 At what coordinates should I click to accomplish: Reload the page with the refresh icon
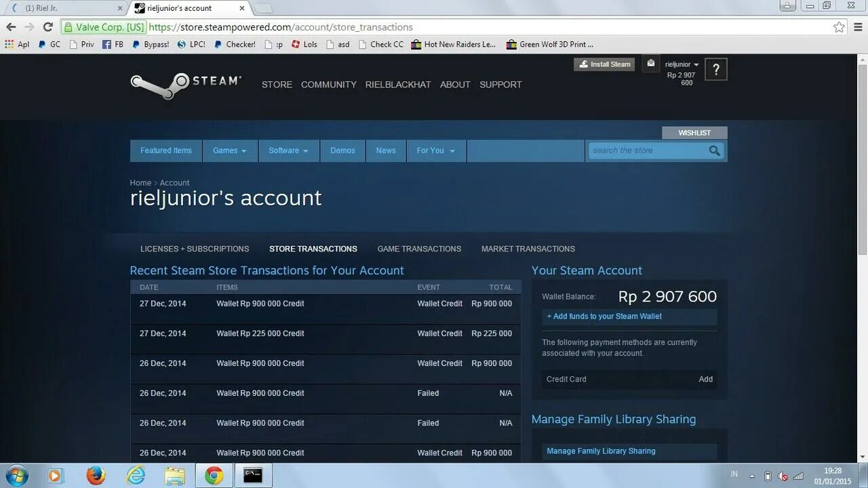47,27
